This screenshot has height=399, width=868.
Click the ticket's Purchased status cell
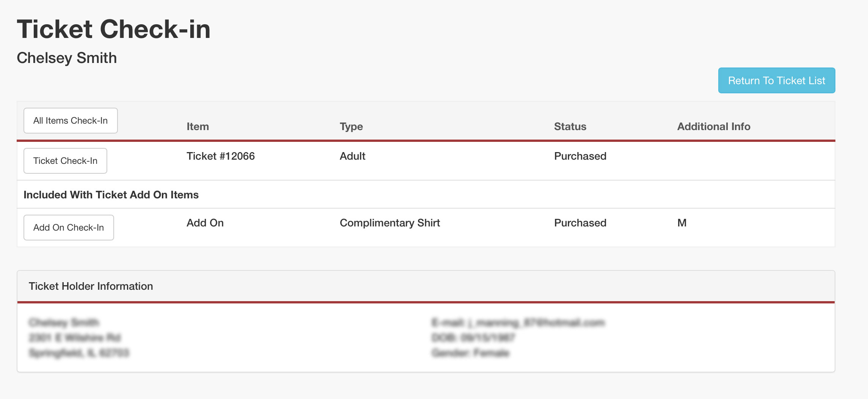[580, 156]
